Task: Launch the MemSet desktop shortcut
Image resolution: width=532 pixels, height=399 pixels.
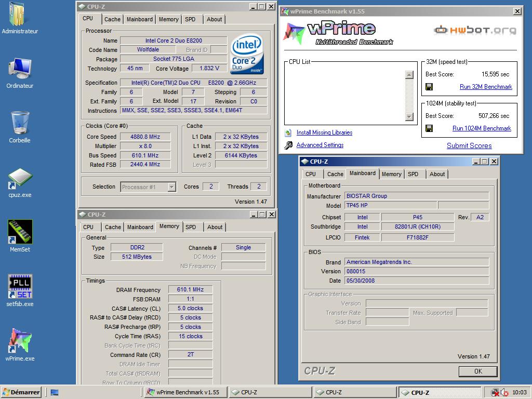Action: tap(20, 236)
